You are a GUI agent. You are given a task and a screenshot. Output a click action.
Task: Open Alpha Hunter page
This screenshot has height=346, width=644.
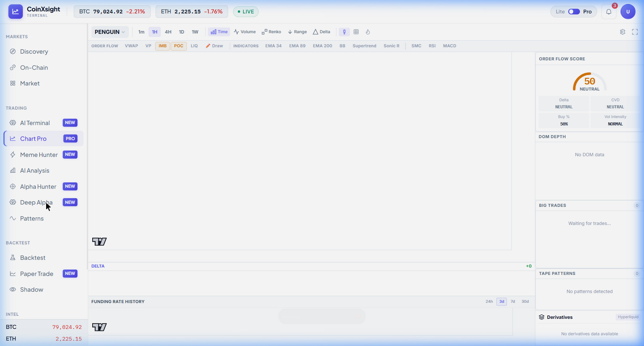coord(44,186)
